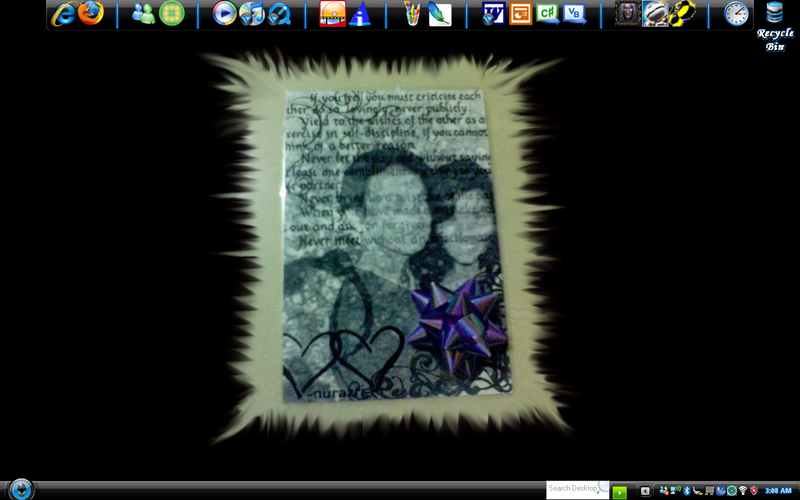The height and width of the screenshot is (500, 800).
Task: Open the clock icon in the dock
Action: [736, 13]
